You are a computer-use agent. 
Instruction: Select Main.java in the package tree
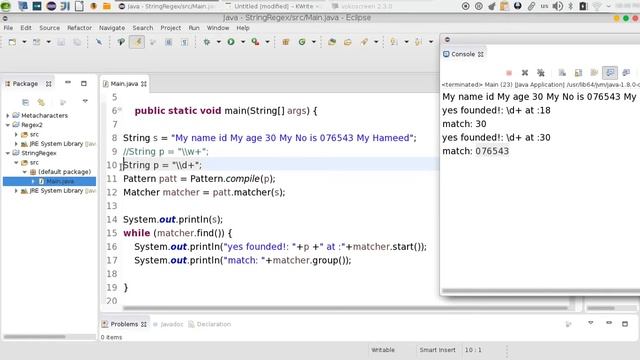60,181
